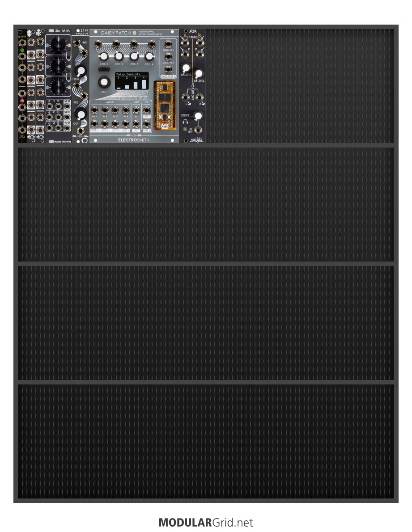Click the Daisy Controls OLED display
Screen dimensions: 412x532
(132, 81)
